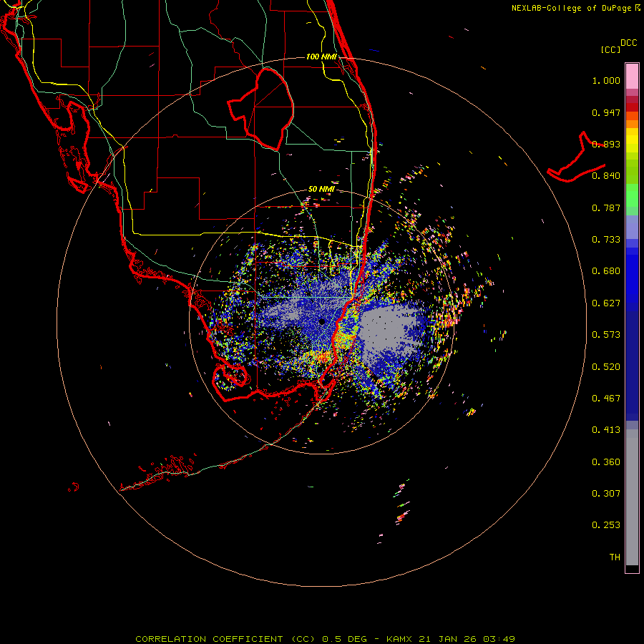The width and height of the screenshot is (644, 644).
Task: Click the bright green color bar segment
Action: point(632,195)
